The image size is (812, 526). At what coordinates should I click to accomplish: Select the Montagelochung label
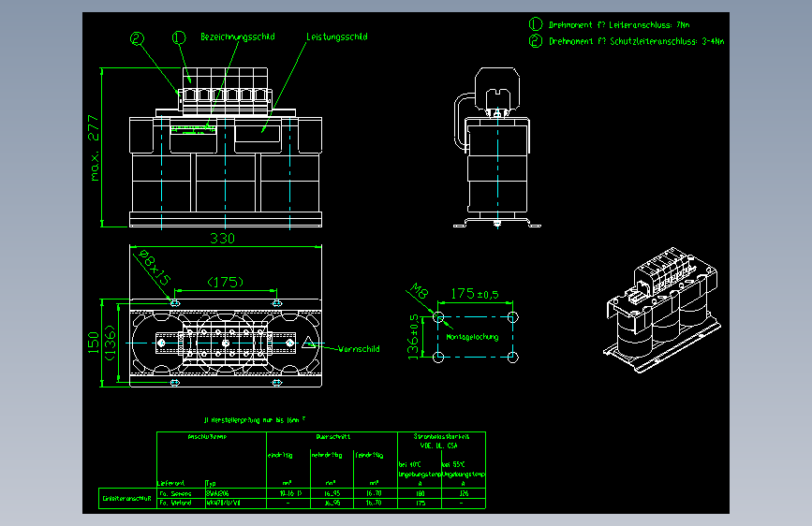tap(472, 337)
